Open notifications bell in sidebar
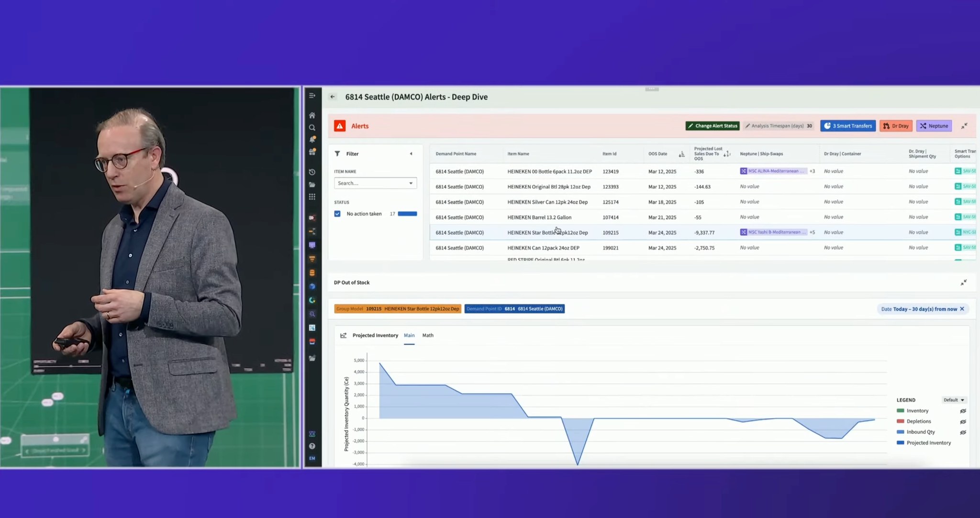Viewport: 980px width, 518px height. [312, 140]
